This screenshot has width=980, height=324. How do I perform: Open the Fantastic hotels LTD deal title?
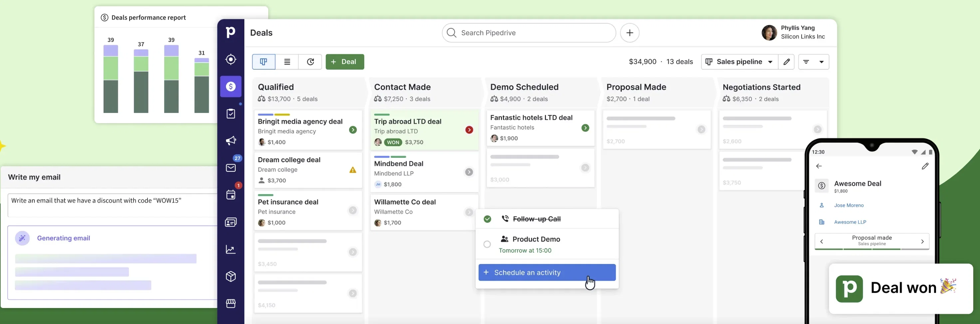click(531, 118)
